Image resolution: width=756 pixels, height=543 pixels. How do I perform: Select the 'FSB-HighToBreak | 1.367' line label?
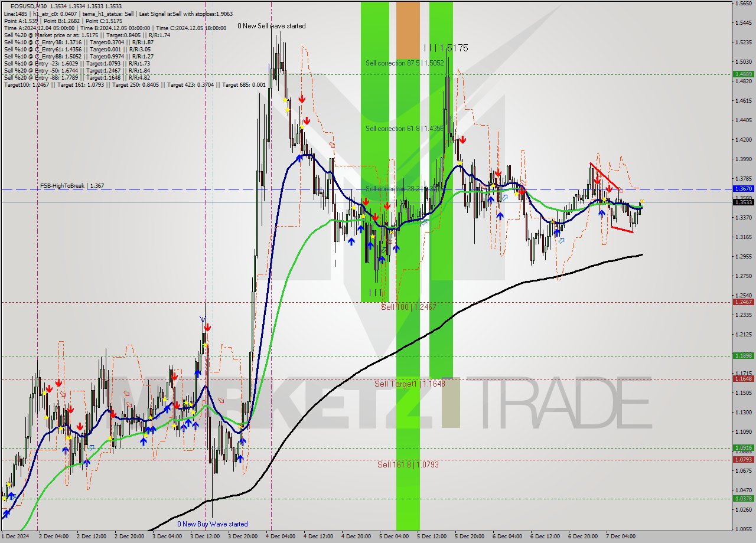pos(72,186)
